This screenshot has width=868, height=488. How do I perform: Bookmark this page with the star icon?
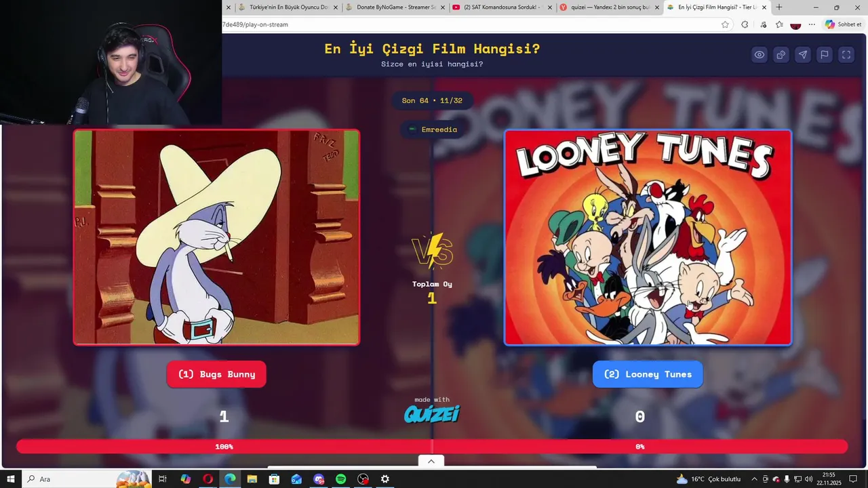pyautogui.click(x=725, y=24)
